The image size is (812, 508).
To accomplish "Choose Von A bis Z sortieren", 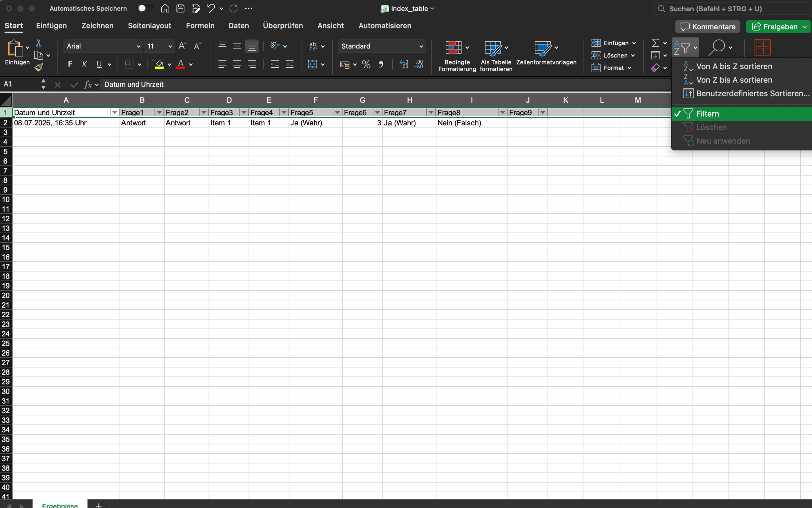I will coord(742,66).
